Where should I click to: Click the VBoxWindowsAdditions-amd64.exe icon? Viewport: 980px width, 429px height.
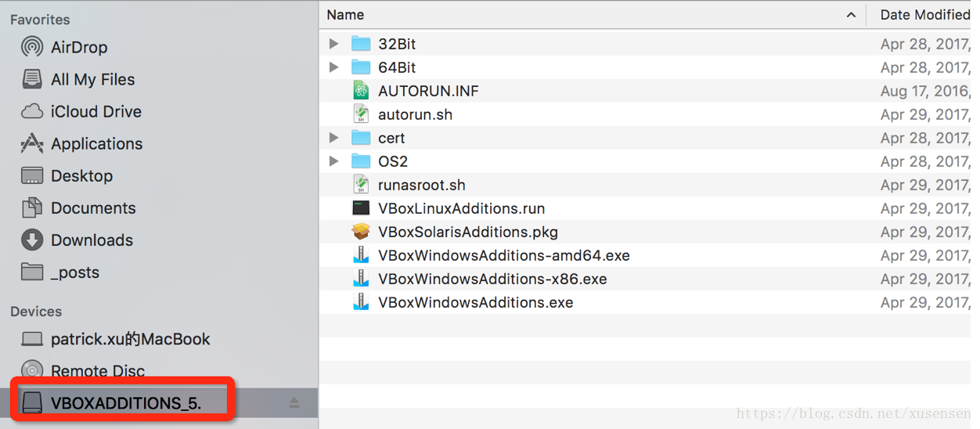[x=361, y=255]
